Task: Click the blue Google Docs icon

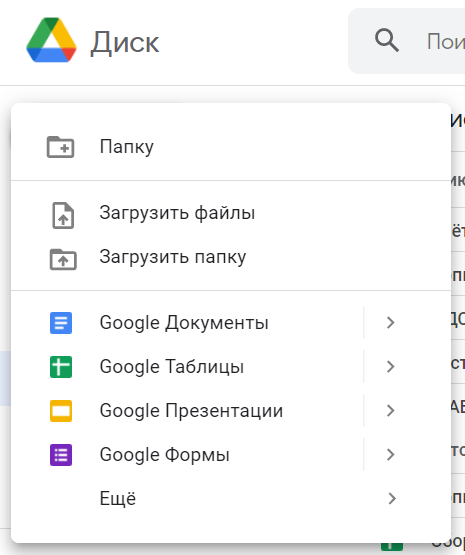Action: (x=61, y=323)
